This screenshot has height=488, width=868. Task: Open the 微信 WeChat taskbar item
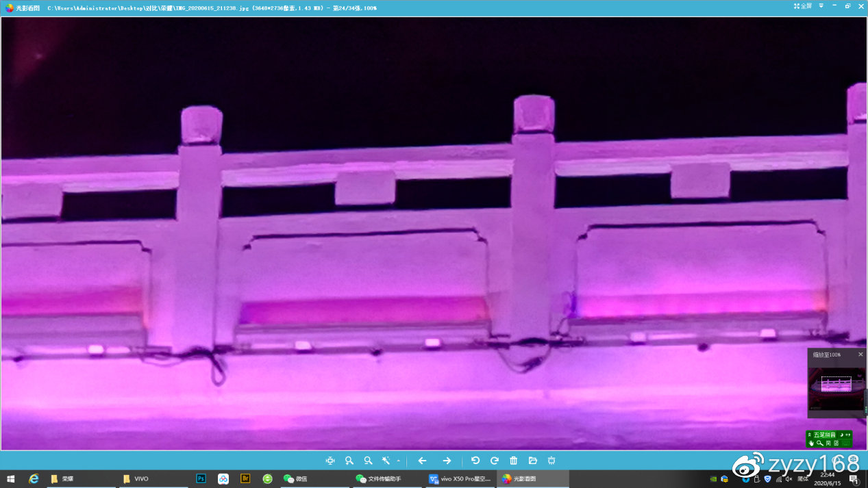(314, 478)
